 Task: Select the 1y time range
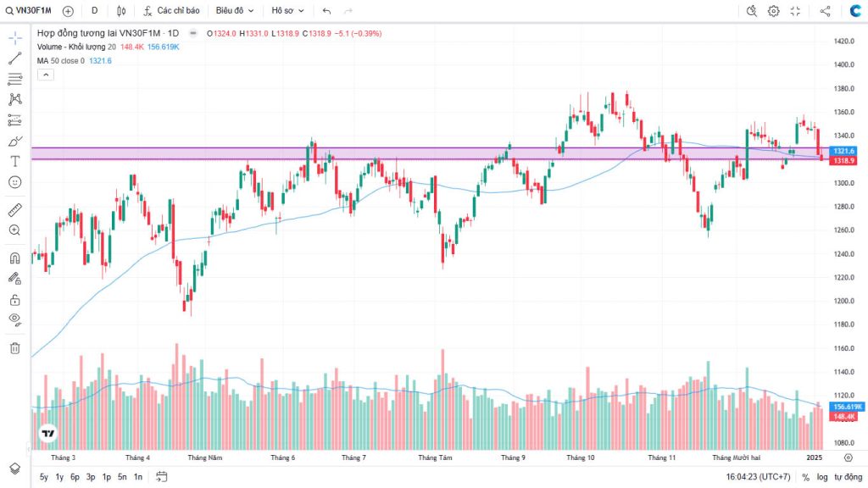pos(59,477)
